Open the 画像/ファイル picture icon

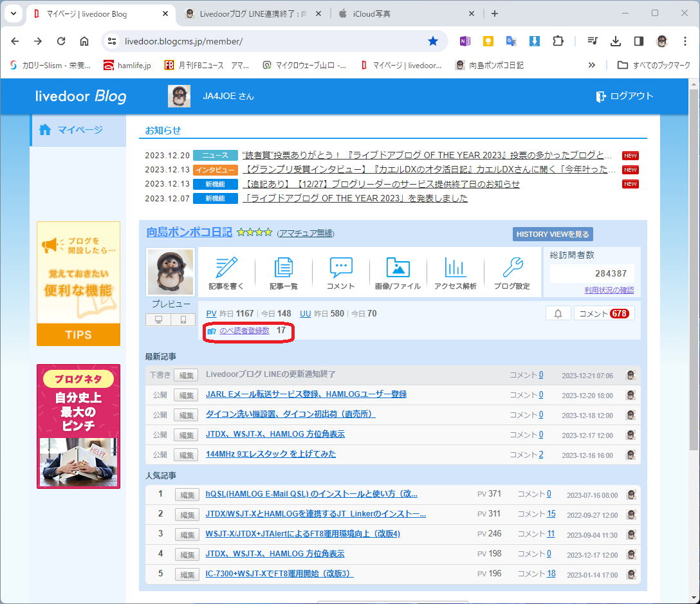coord(398,268)
